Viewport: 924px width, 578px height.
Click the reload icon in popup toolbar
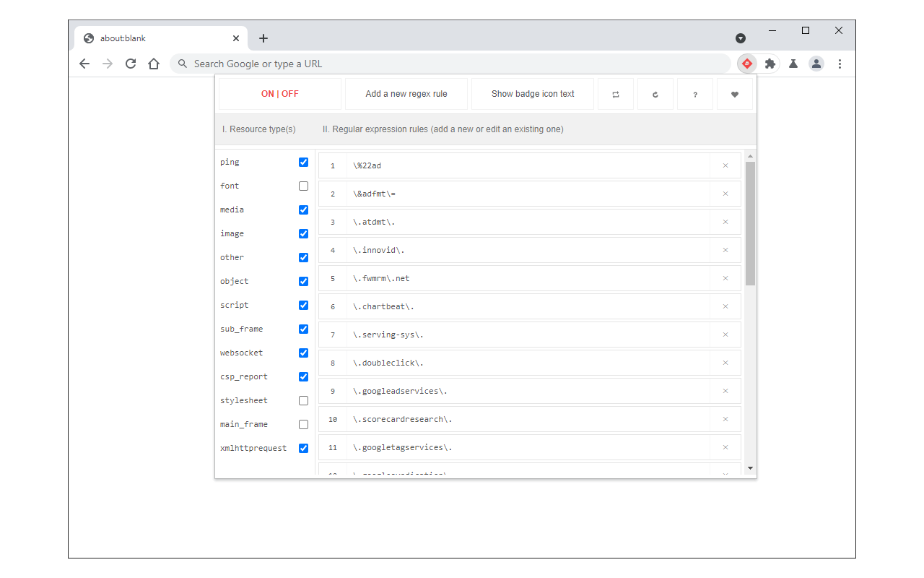(x=655, y=94)
